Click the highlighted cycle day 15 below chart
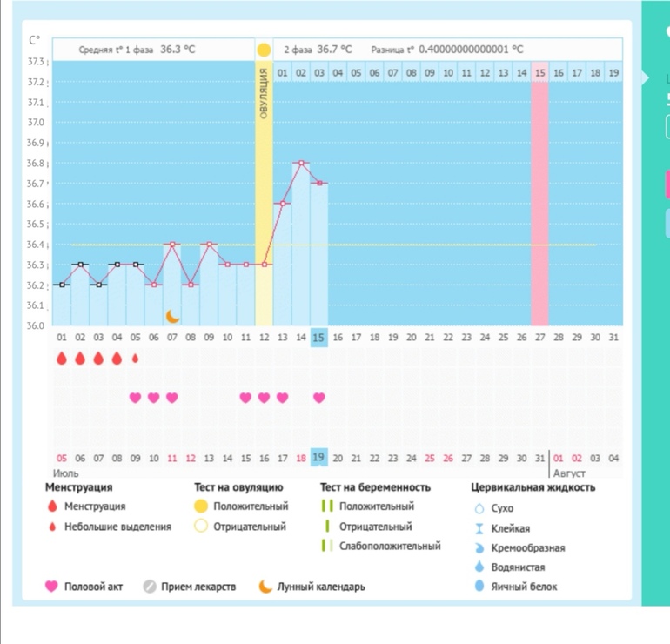The height and width of the screenshot is (644, 670). (x=319, y=337)
